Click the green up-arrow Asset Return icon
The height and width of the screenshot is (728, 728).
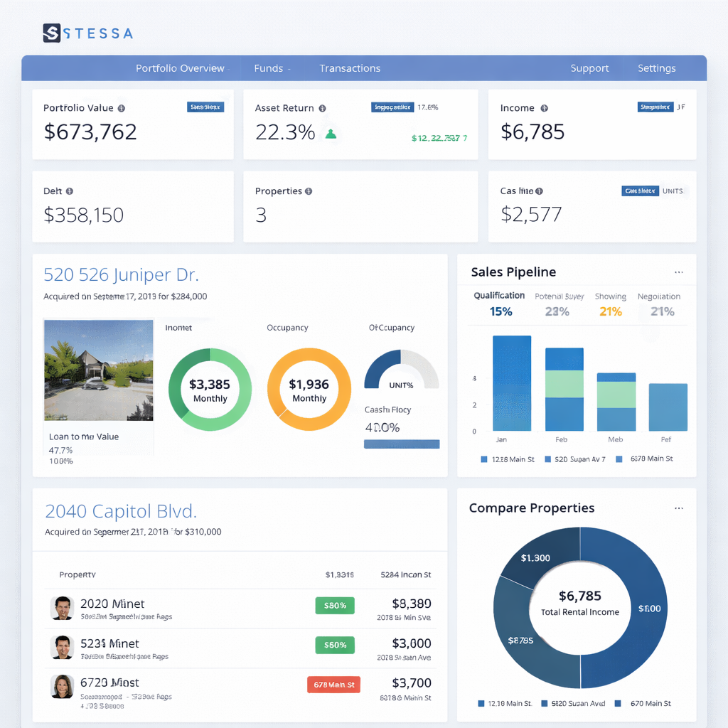click(330, 133)
